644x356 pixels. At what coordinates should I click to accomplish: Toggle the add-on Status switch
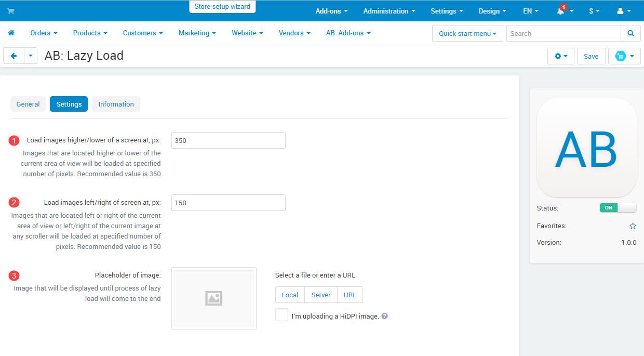click(618, 208)
